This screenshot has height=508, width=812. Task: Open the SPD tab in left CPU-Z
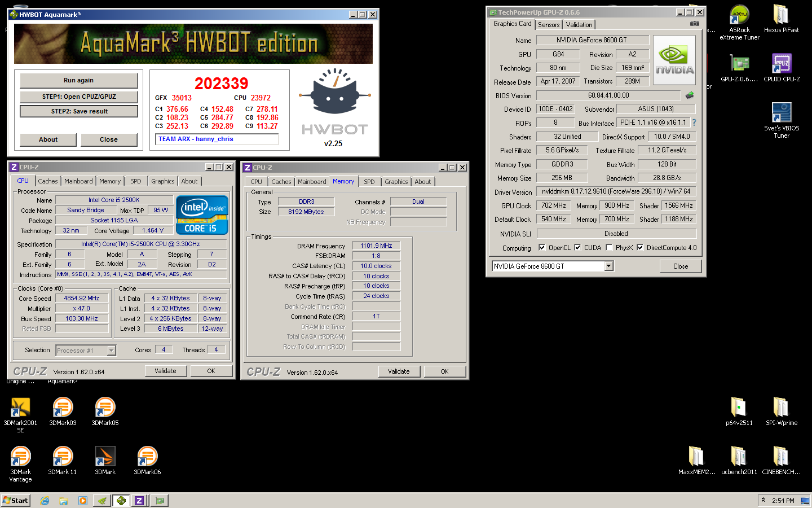(136, 181)
